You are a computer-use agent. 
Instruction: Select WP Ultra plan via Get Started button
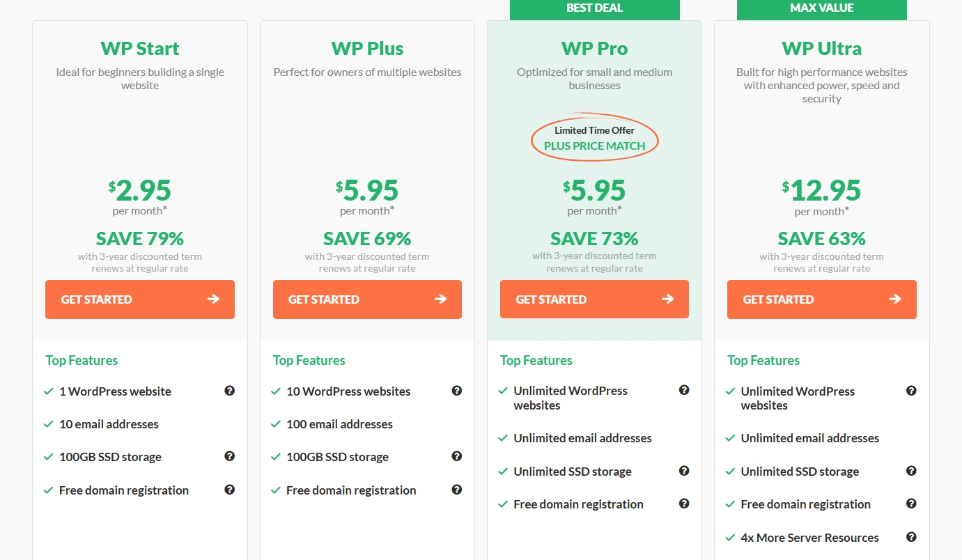821,300
